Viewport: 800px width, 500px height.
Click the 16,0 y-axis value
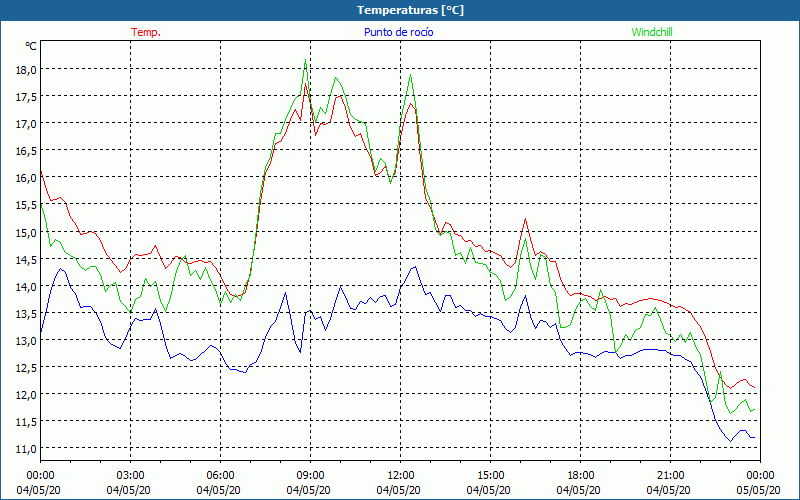[26, 178]
